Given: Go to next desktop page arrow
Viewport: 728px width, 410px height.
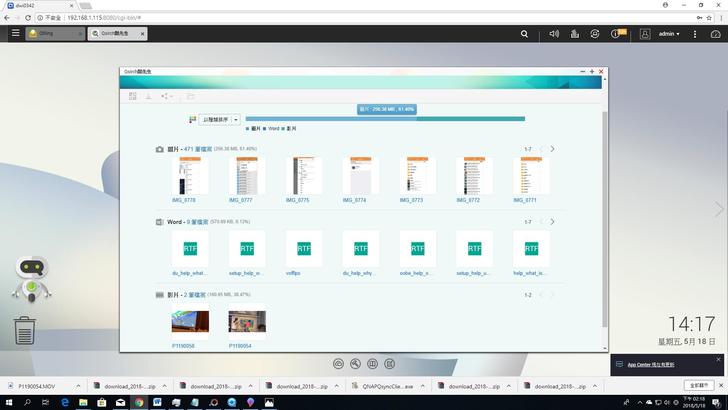Looking at the screenshot, I should click(719, 209).
